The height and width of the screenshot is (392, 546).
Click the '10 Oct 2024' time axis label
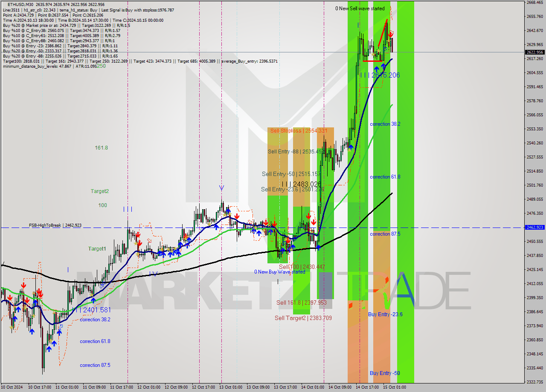click(11, 387)
